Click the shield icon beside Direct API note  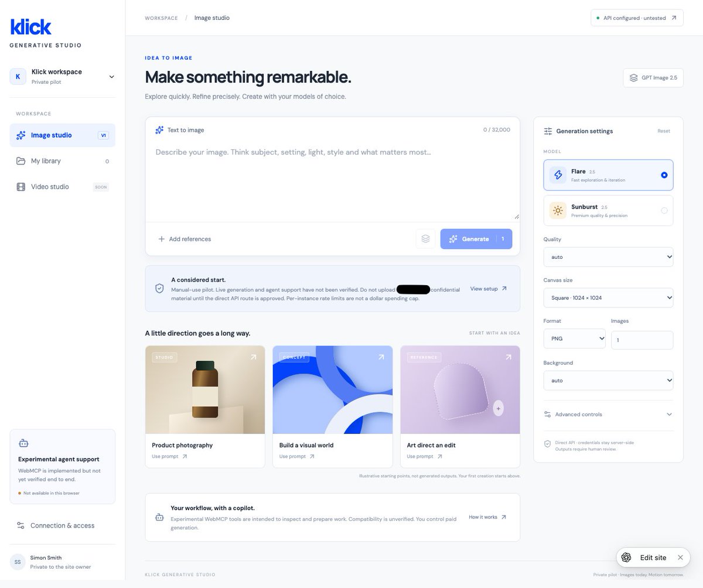coord(547,445)
